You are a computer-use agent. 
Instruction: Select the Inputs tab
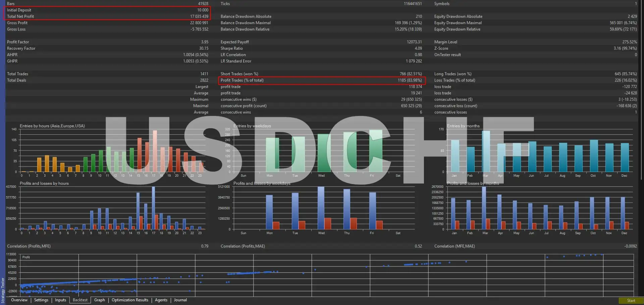click(x=60, y=300)
